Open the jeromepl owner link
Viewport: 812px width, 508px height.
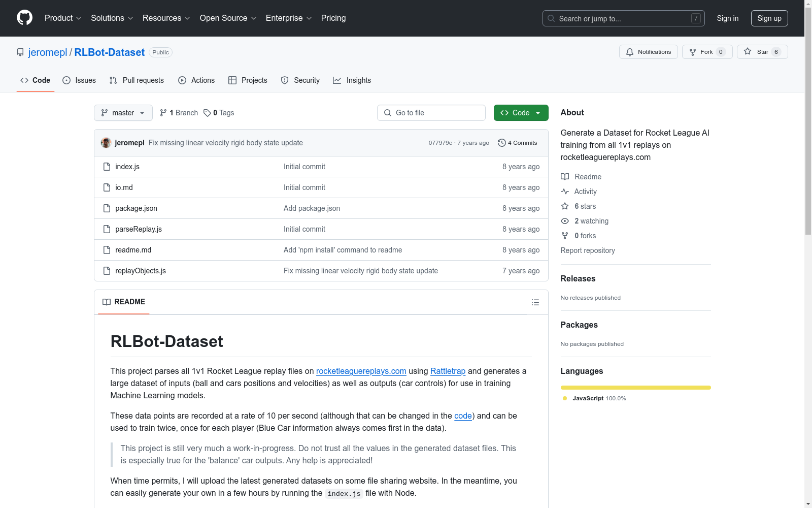[x=48, y=52]
